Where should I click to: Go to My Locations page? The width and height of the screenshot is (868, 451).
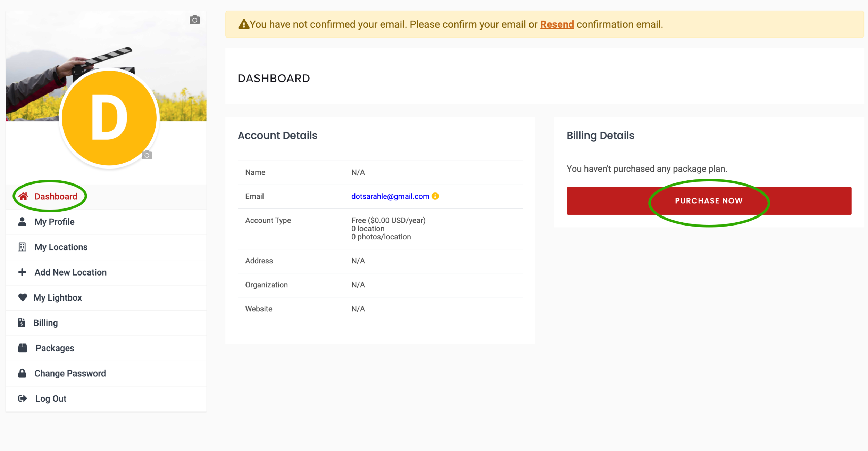pyautogui.click(x=61, y=247)
